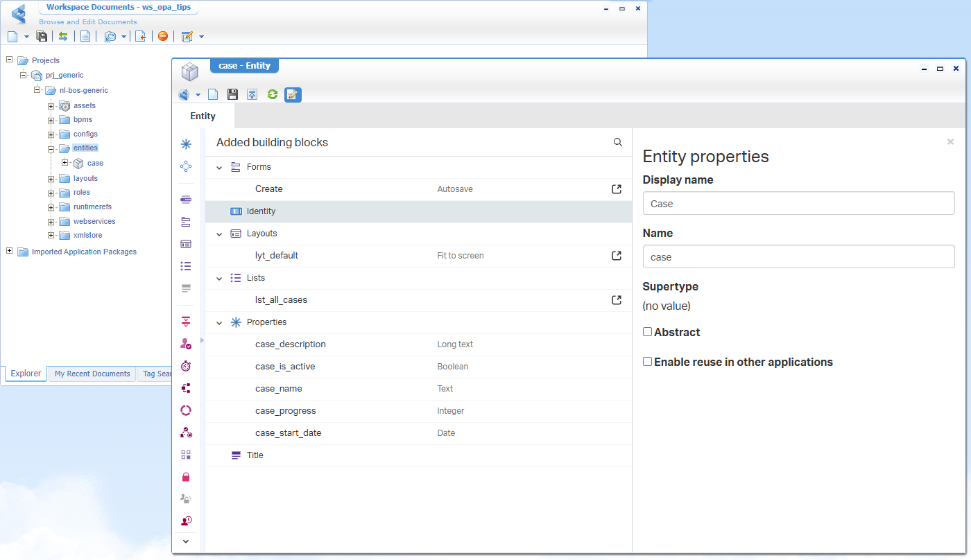The height and width of the screenshot is (560, 971).
Task: Open the Create form via its external-link icon
Action: [616, 189]
